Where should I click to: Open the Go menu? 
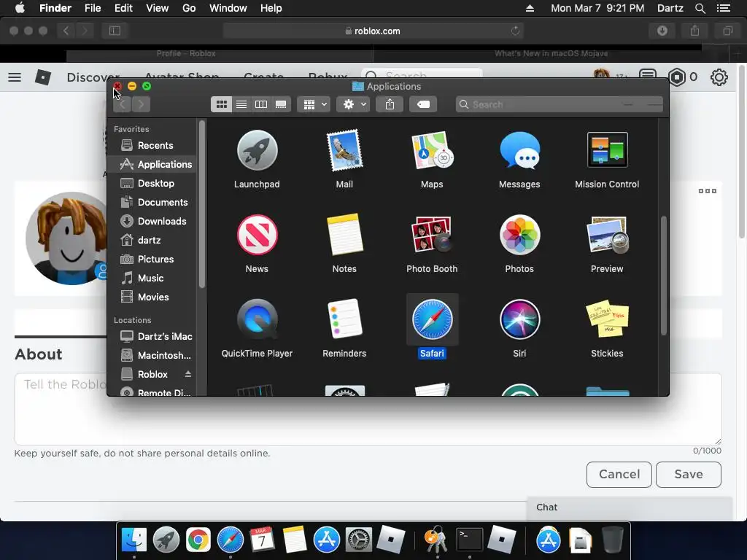click(x=189, y=8)
